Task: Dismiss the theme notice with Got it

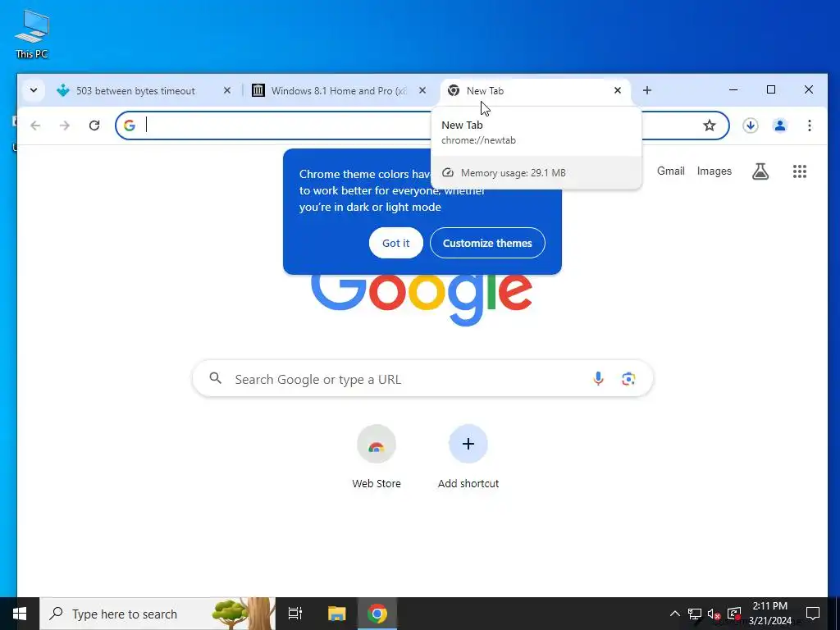Action: (x=396, y=243)
